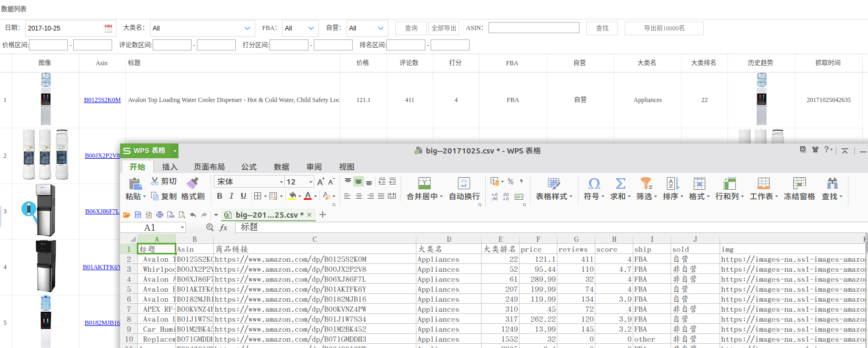Toggle bold formatting (B)
Image resolution: width=868 pixels, height=348 pixels.
coord(220,196)
